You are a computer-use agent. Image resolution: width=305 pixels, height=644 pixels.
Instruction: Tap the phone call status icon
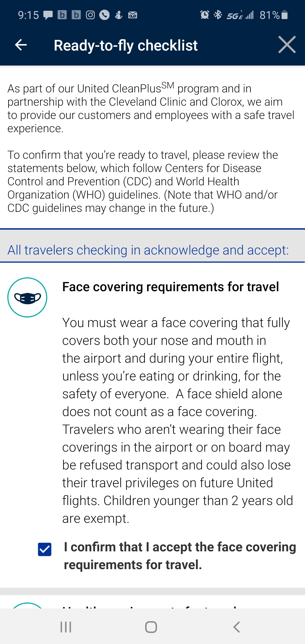tap(104, 15)
